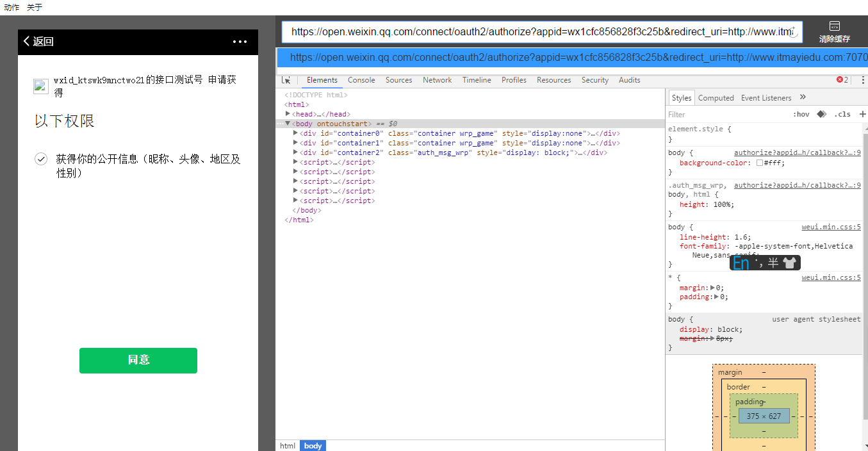This screenshot has height=451, width=868.
Task: Click the broken avatar image of the test account
Action: 41,86
